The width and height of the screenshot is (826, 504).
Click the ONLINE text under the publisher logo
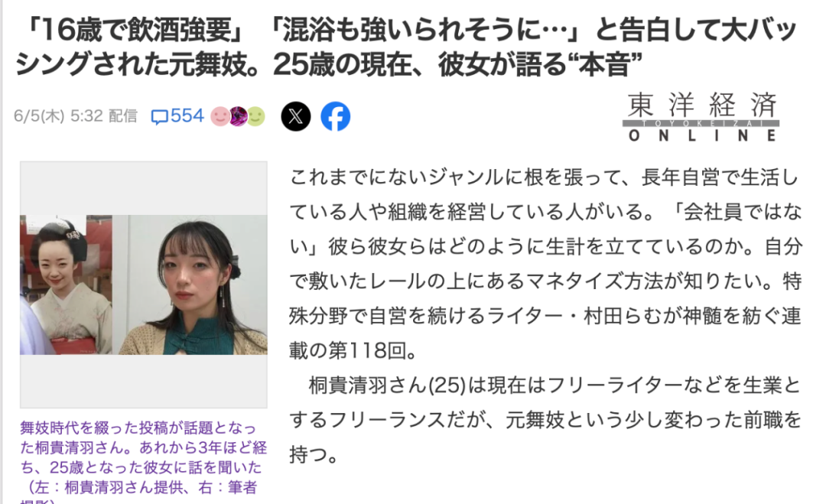tap(701, 136)
